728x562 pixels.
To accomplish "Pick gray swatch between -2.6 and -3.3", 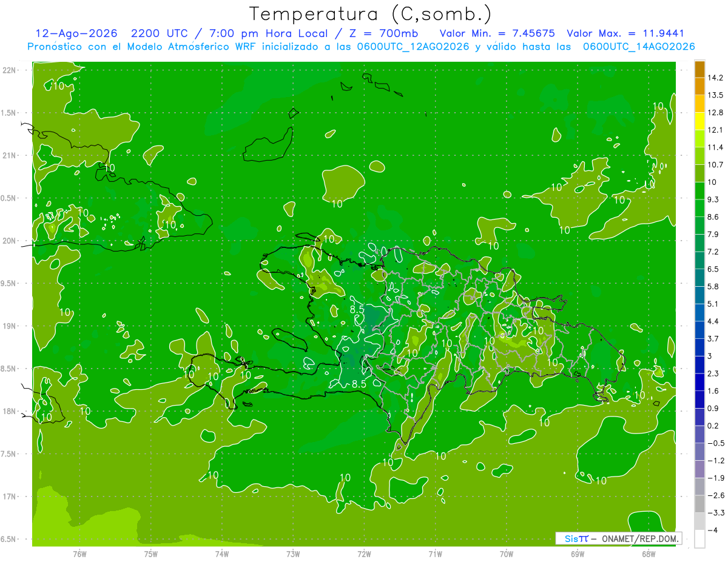I will tap(699, 504).
